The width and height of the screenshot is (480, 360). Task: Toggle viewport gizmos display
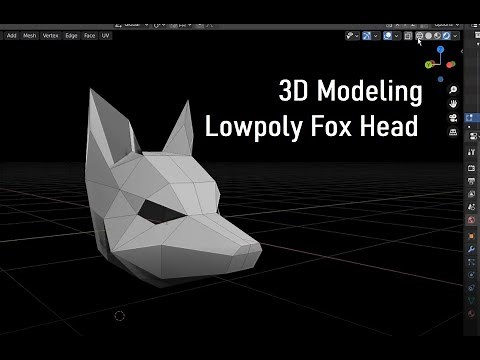tap(367, 36)
